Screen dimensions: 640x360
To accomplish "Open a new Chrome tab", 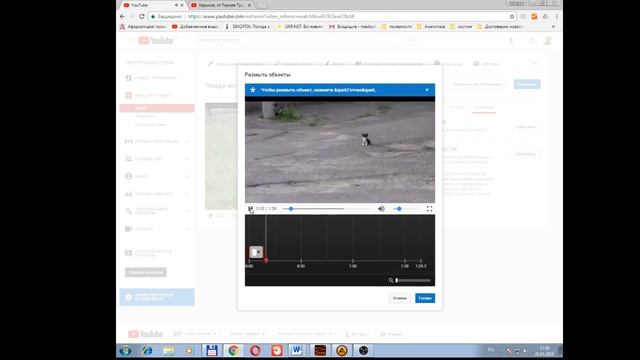I will click(x=262, y=5).
